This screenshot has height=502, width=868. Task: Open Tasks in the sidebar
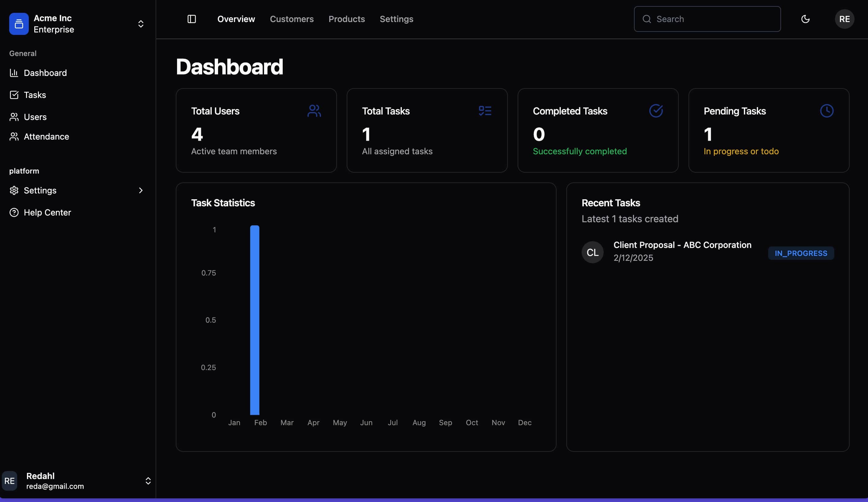(x=34, y=95)
